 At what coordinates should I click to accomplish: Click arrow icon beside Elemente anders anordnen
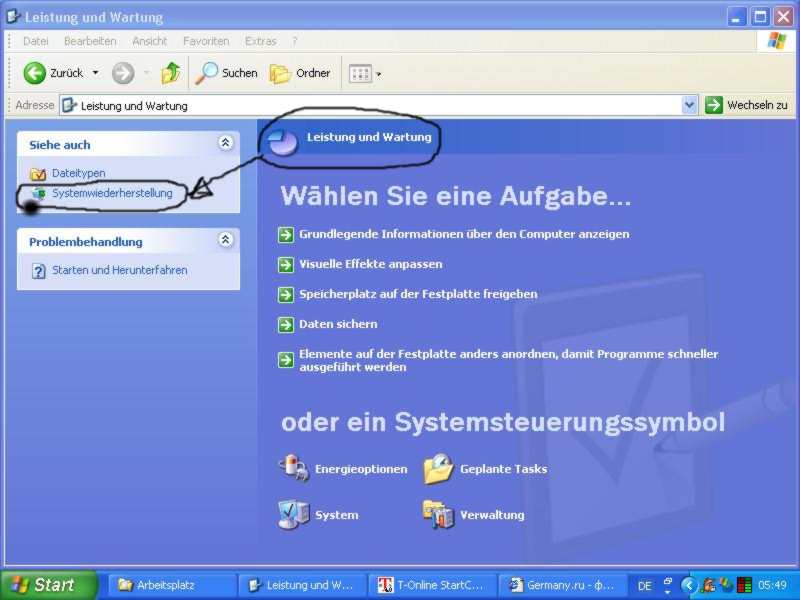click(286, 360)
